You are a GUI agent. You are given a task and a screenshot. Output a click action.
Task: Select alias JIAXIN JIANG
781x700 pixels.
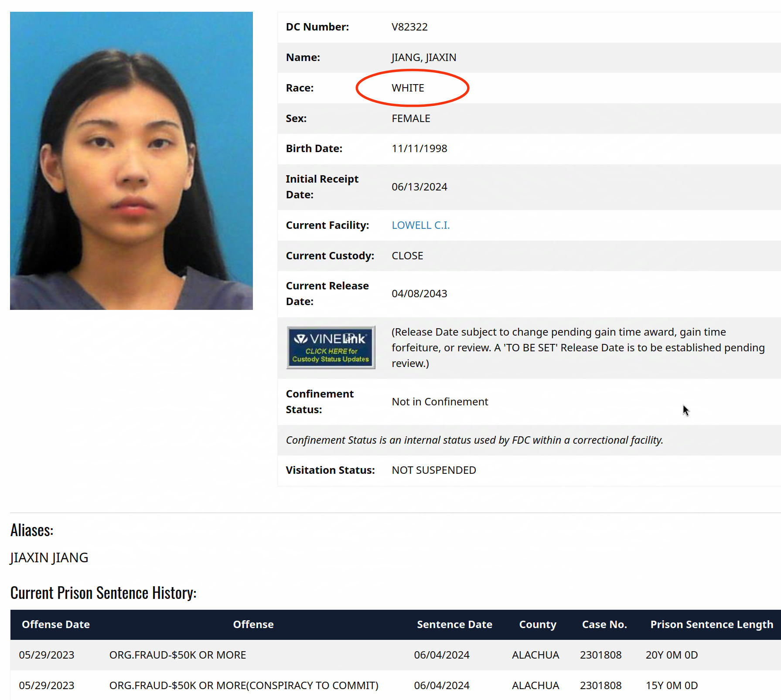49,558
